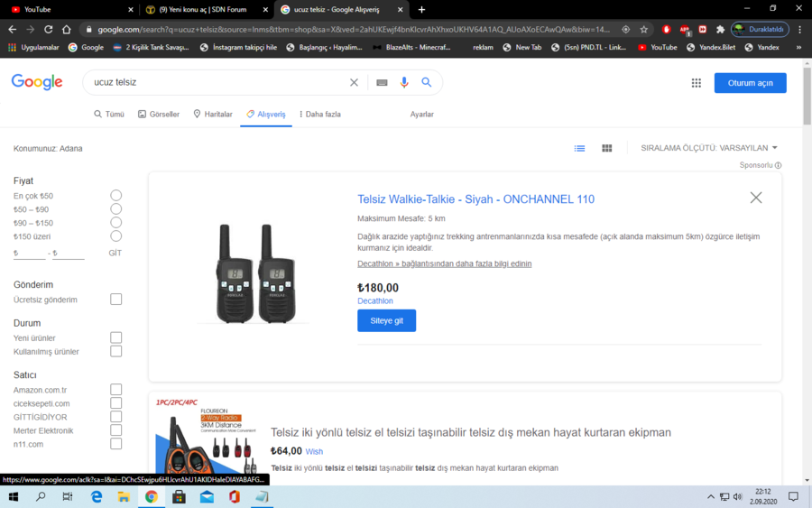Viewport: 812px width, 508px height.
Task: Check the Ücretsiz gönderim checkbox
Action: coord(116,300)
